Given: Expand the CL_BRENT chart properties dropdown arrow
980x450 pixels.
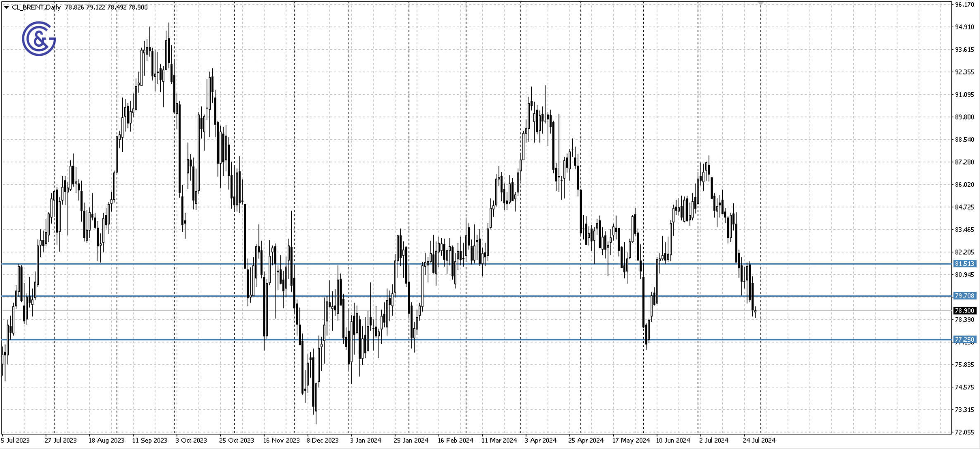Looking at the screenshot, I should (6, 7).
